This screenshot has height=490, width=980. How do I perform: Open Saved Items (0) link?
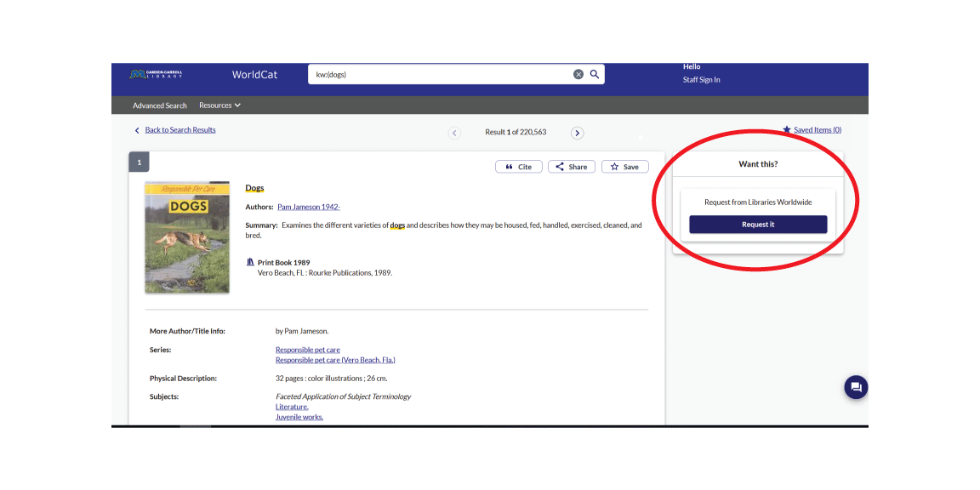[818, 130]
